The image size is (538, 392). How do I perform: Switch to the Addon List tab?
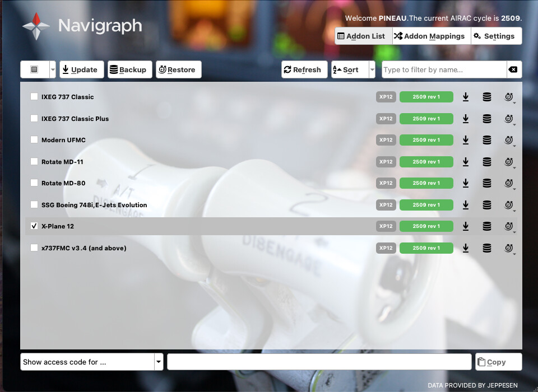pyautogui.click(x=364, y=36)
